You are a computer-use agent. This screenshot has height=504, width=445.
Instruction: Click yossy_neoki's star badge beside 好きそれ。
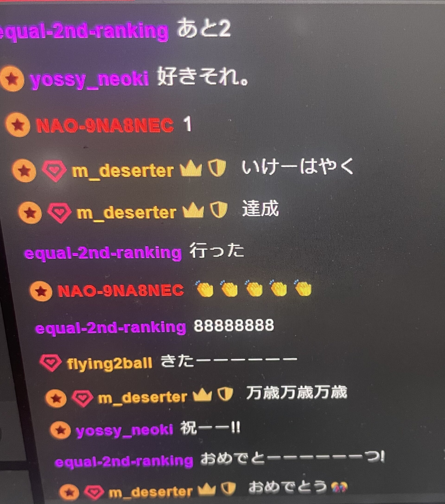pyautogui.click(x=12, y=78)
